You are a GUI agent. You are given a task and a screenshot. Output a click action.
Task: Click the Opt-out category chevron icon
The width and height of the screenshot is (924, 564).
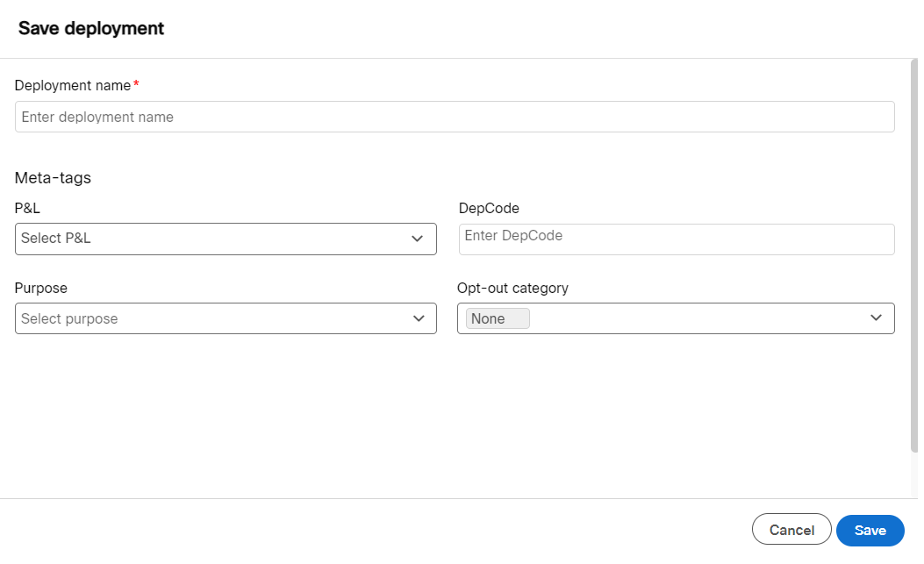point(876,318)
